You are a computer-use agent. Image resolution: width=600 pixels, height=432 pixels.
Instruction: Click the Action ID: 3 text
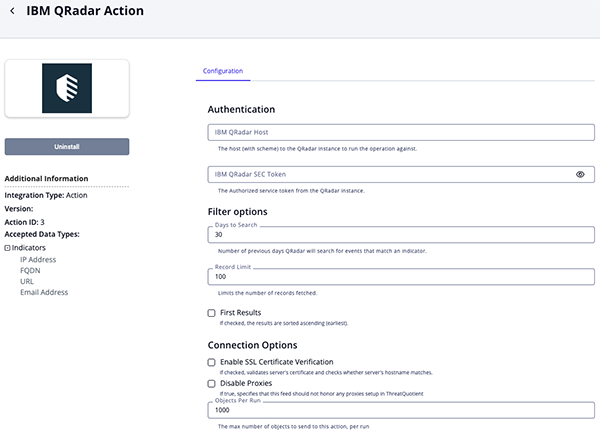(24, 222)
